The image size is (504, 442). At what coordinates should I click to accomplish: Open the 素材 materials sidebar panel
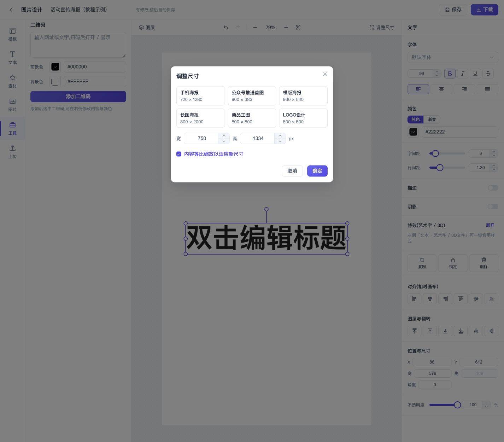point(12,81)
